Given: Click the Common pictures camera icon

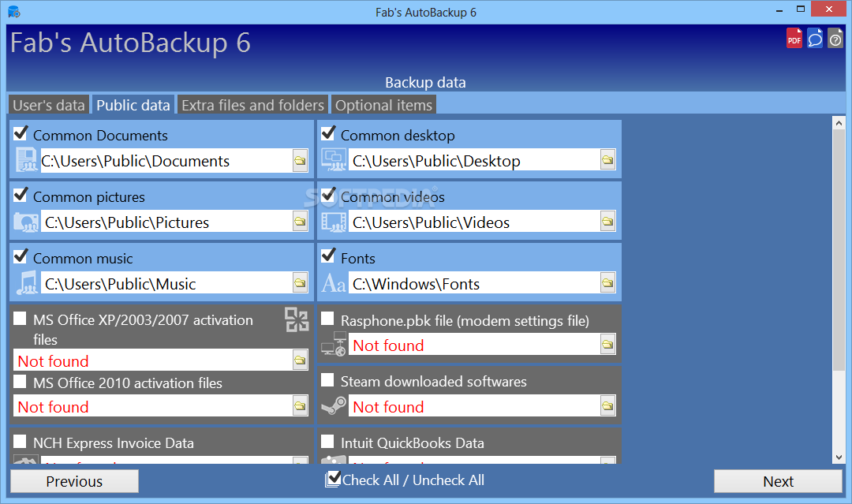Looking at the screenshot, I should (26, 222).
